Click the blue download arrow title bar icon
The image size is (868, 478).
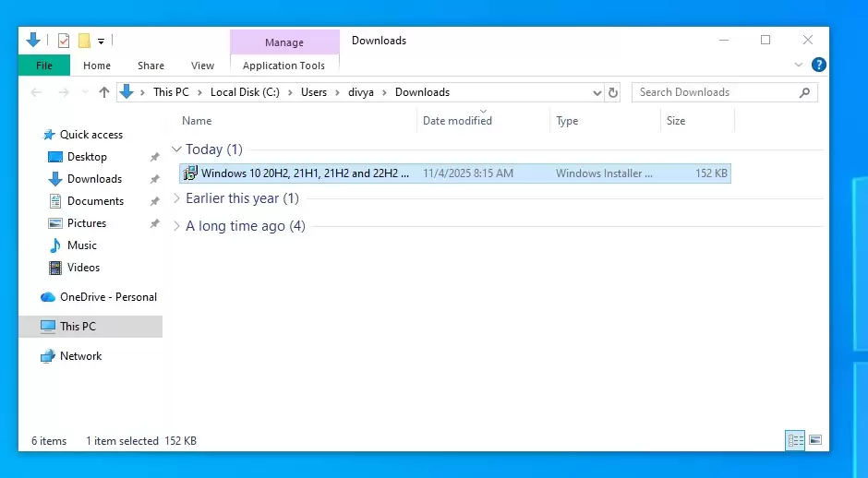(33, 40)
